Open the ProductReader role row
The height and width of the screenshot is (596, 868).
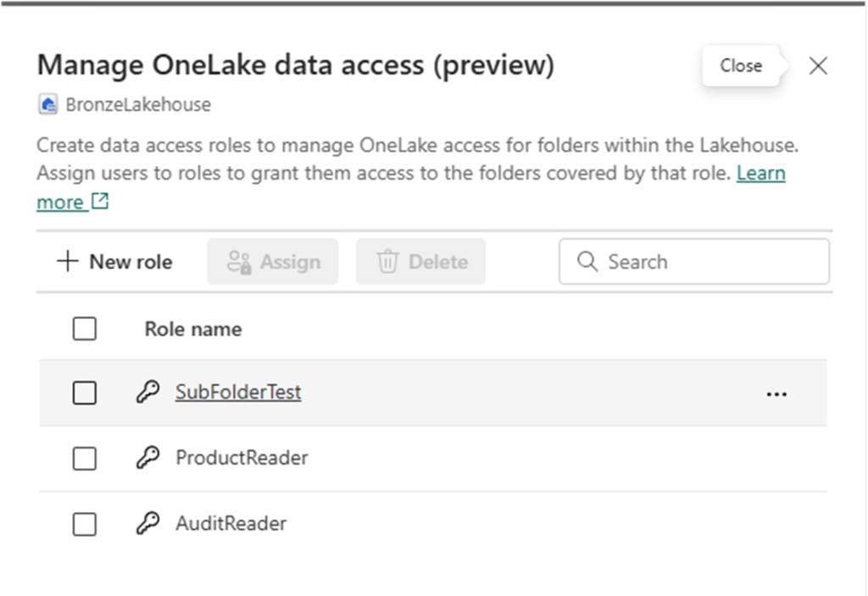[x=433, y=459]
